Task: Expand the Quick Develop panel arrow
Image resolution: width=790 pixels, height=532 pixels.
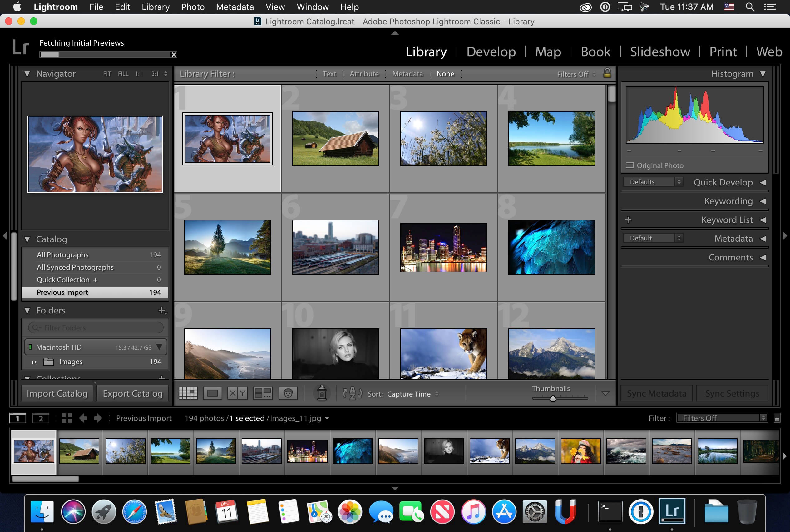Action: pyautogui.click(x=762, y=182)
